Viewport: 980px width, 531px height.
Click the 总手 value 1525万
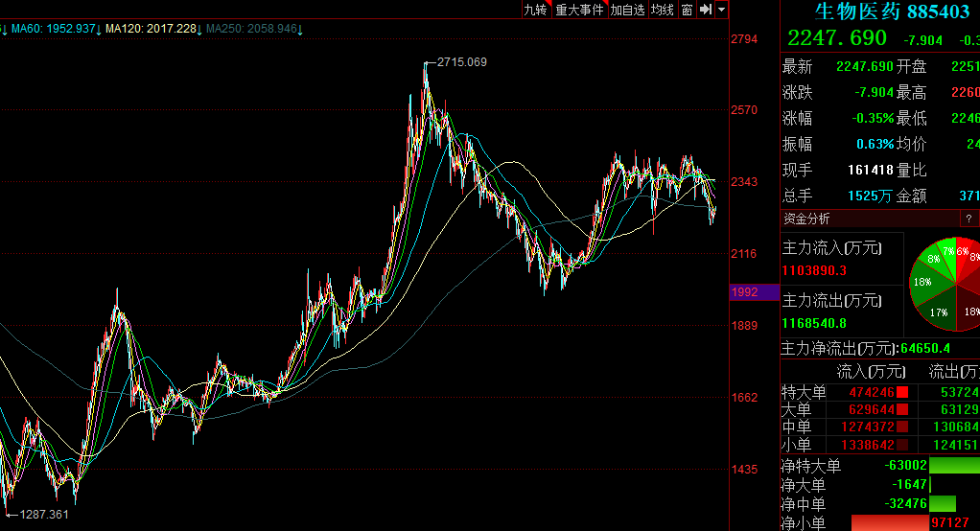pos(870,196)
